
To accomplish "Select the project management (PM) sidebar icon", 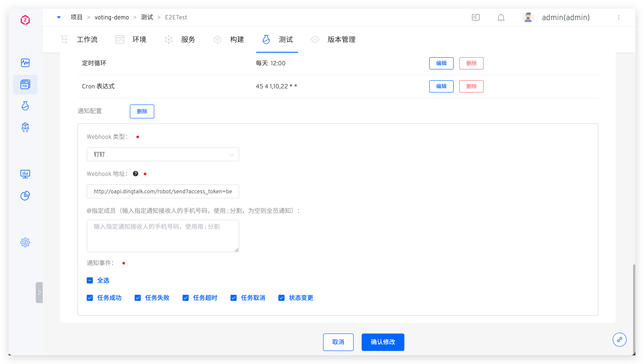I will [x=25, y=84].
